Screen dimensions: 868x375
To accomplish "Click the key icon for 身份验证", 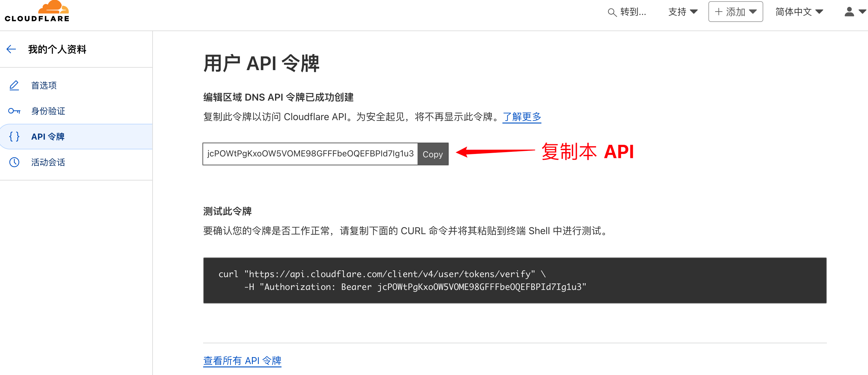I will pyautogui.click(x=14, y=111).
